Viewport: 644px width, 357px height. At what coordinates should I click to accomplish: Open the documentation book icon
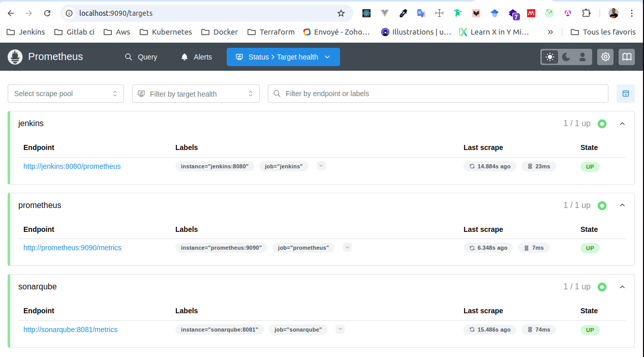coord(627,57)
